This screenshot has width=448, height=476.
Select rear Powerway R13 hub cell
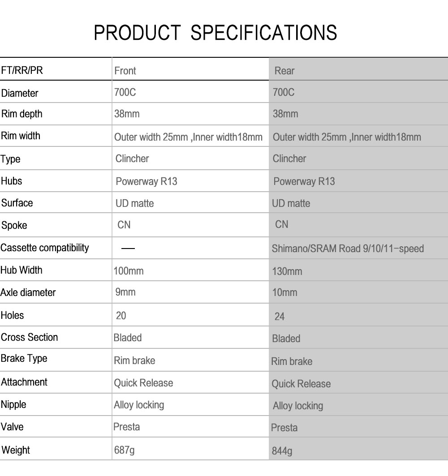(x=304, y=181)
